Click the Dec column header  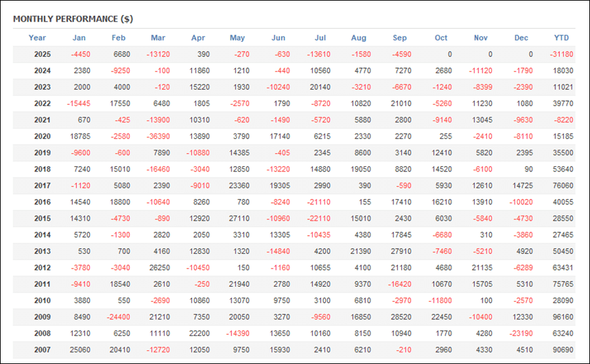coord(521,38)
